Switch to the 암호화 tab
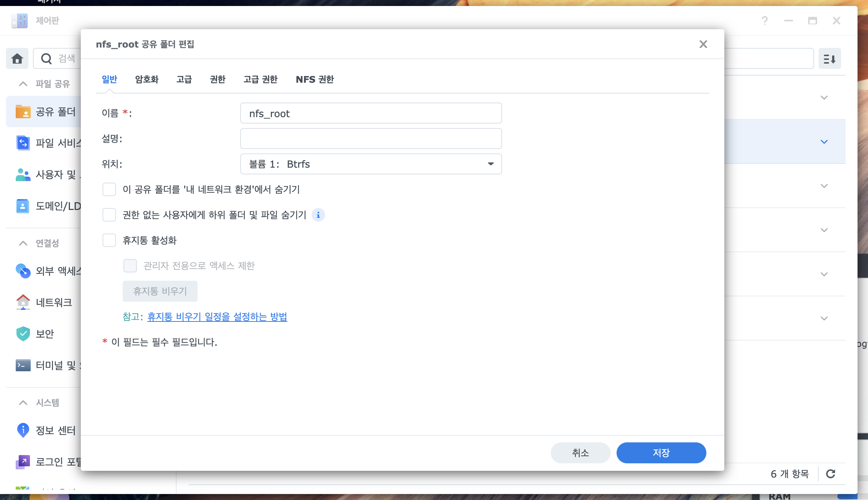 coord(147,79)
